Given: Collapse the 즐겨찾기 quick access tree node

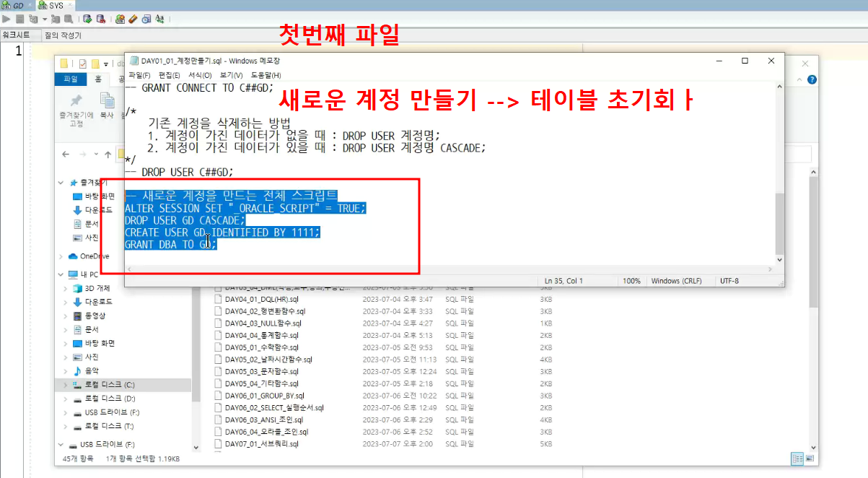Looking at the screenshot, I should pos(62,183).
